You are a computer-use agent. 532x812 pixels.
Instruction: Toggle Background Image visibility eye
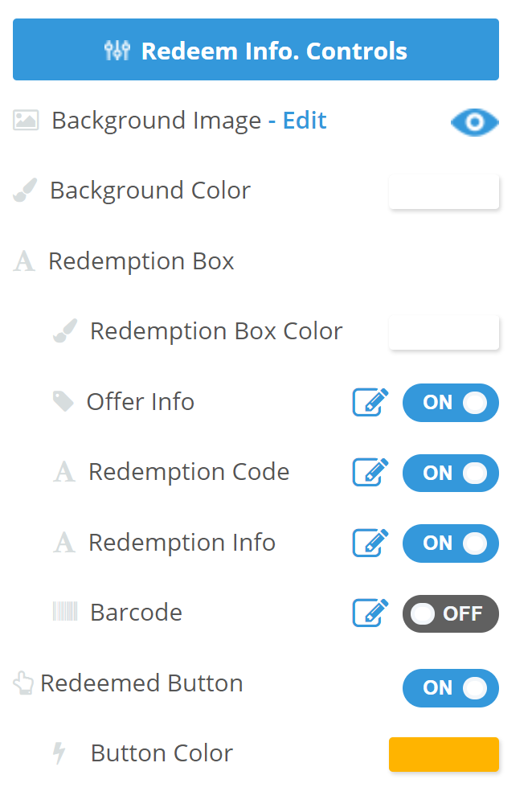475,122
